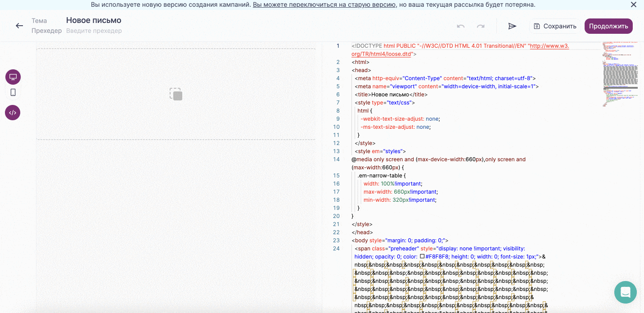This screenshot has width=644, height=313.
Task: Click the .em-narrow-table selector line
Action: (x=382, y=176)
